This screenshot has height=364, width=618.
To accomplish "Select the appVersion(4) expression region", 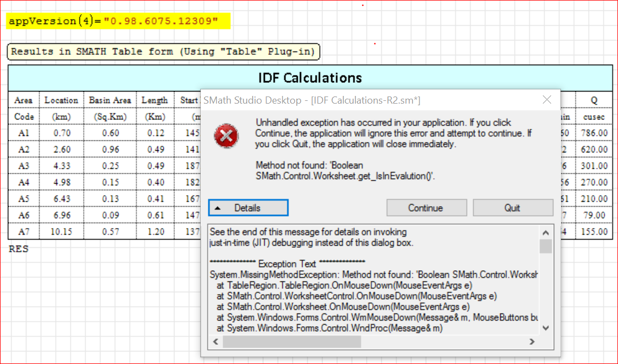I will click(114, 21).
